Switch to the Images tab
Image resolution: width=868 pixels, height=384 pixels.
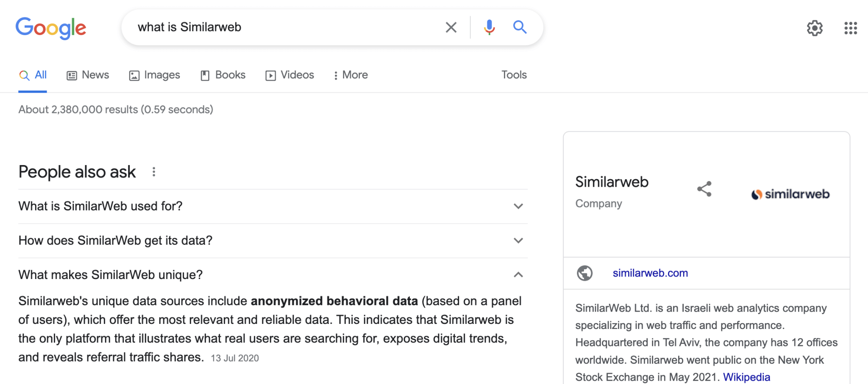(x=155, y=75)
